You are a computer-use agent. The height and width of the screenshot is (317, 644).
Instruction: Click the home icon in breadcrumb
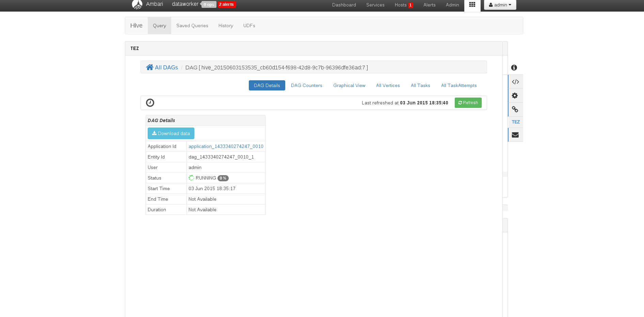point(150,67)
